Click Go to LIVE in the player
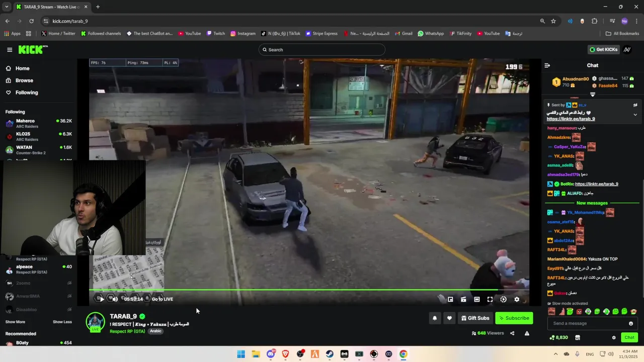The height and width of the screenshot is (362, 644). coord(162,299)
